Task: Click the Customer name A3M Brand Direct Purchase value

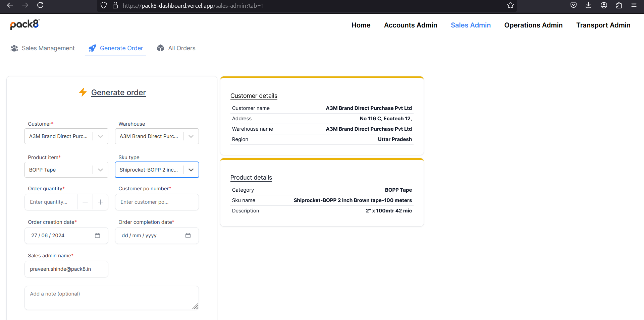Action: tap(369, 108)
